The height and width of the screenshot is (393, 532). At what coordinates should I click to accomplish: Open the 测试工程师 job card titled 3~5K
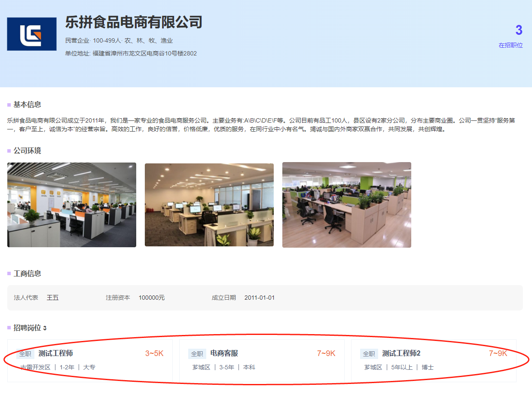[x=90, y=360]
